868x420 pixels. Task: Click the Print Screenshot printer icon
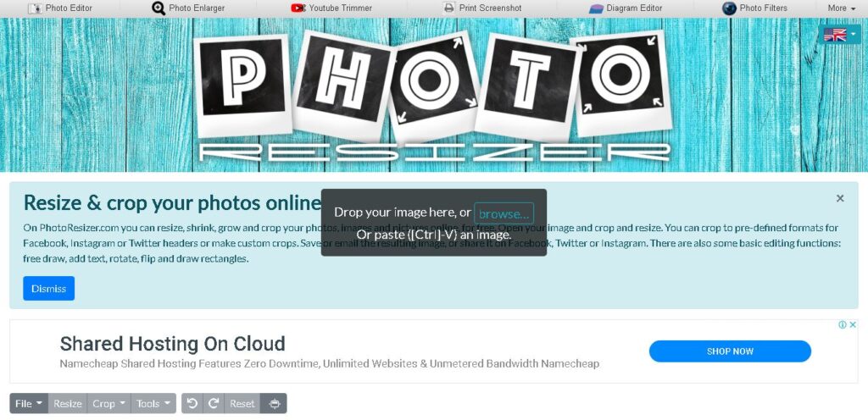click(449, 8)
